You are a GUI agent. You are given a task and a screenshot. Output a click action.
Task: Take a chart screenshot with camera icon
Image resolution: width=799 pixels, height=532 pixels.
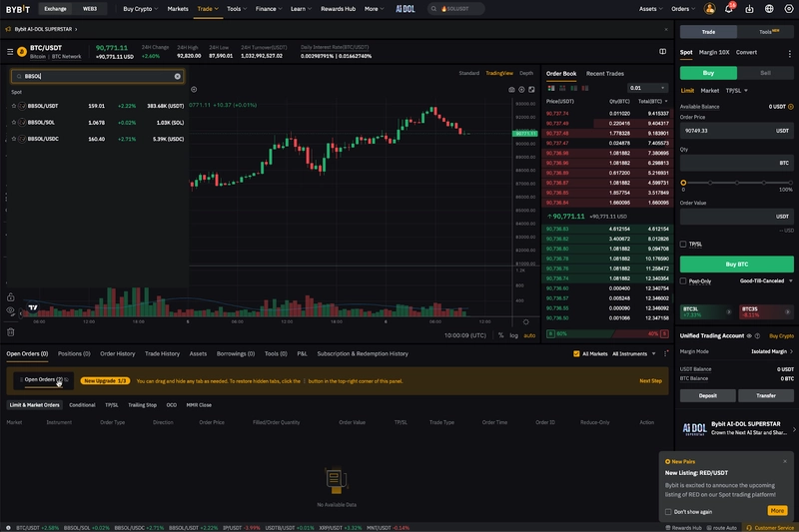point(511,89)
